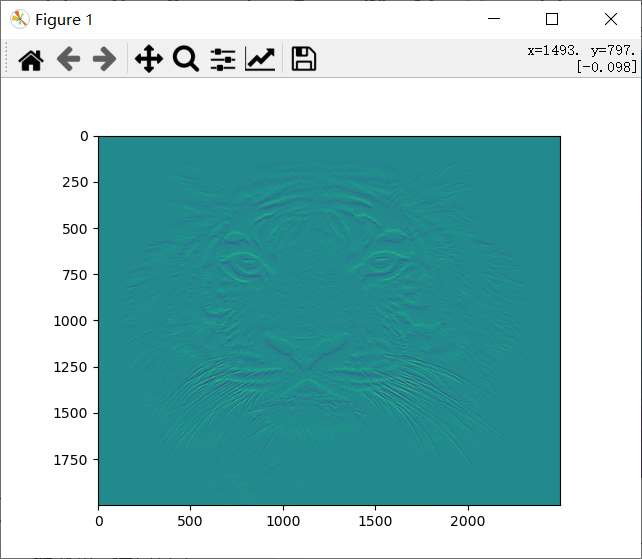Save the figure with floppy disk icon
Screen dimensions: 642x559
pyautogui.click(x=303, y=59)
